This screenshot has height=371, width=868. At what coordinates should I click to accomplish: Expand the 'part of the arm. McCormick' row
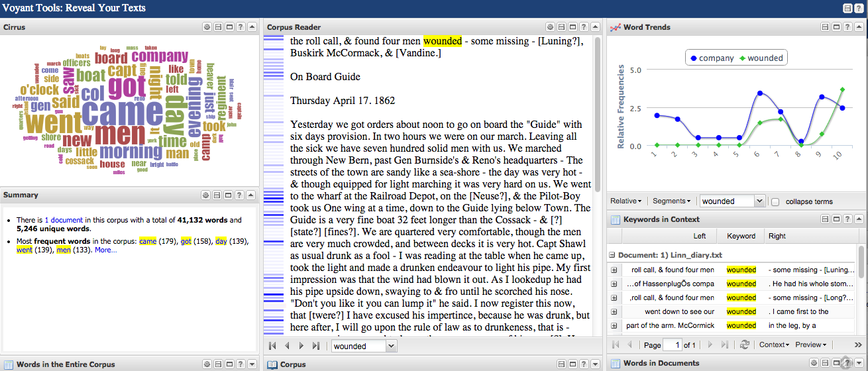(x=614, y=326)
